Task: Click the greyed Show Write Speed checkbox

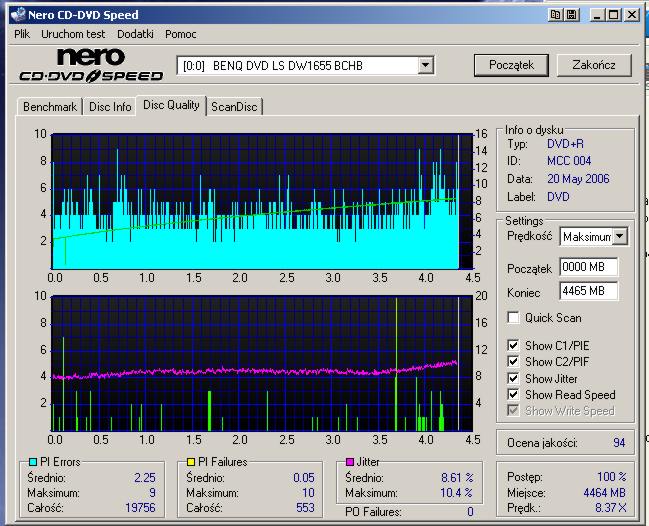Action: point(513,411)
